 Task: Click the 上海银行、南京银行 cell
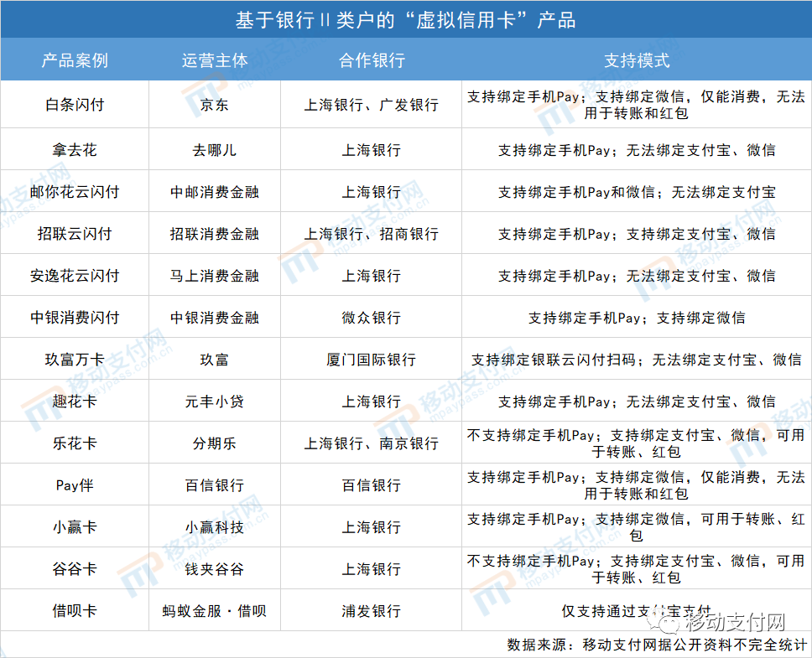click(372, 443)
